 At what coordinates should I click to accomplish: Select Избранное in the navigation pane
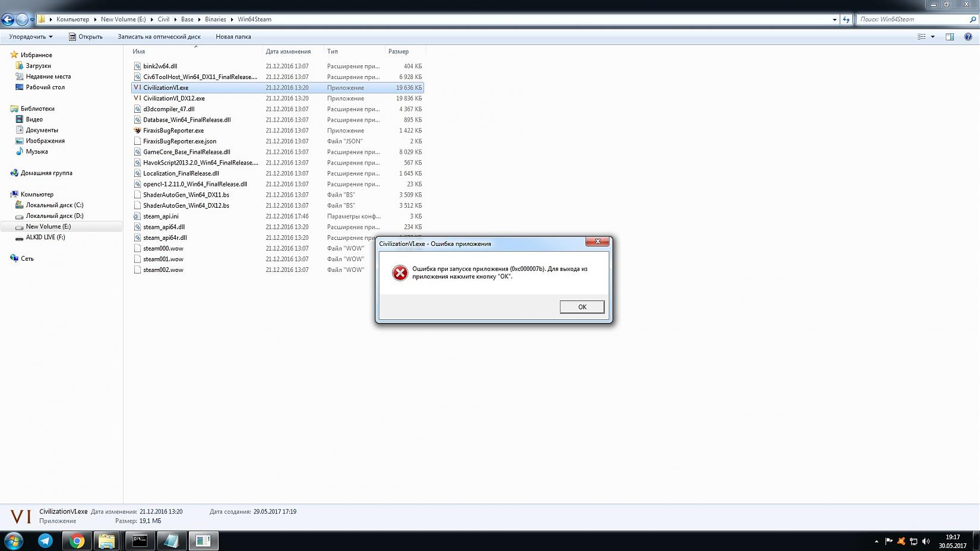click(36, 55)
